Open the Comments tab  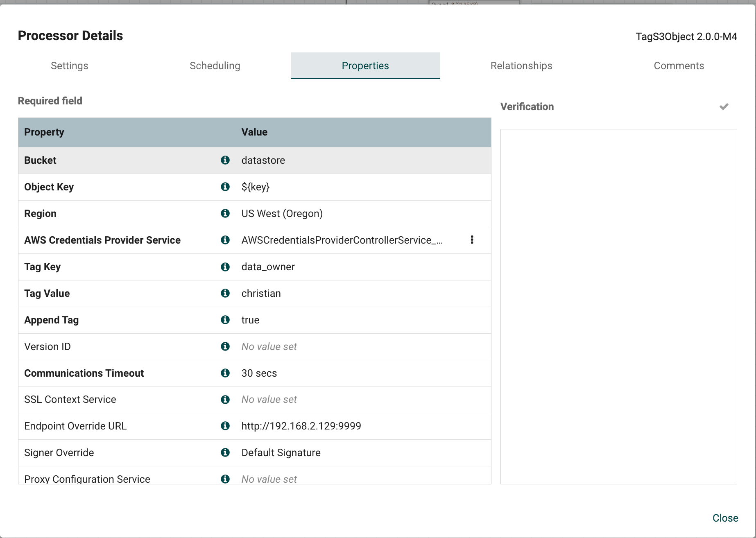click(x=679, y=66)
